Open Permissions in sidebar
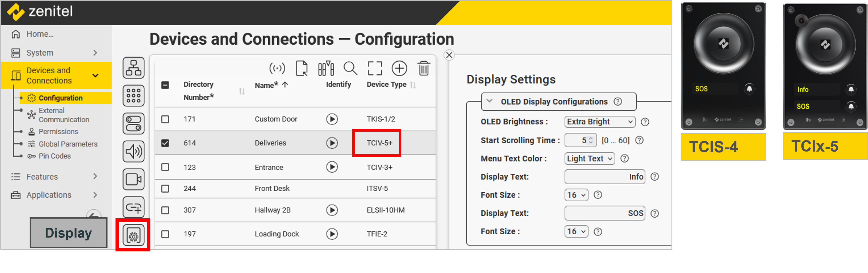This screenshot has width=868, height=273. (x=58, y=132)
